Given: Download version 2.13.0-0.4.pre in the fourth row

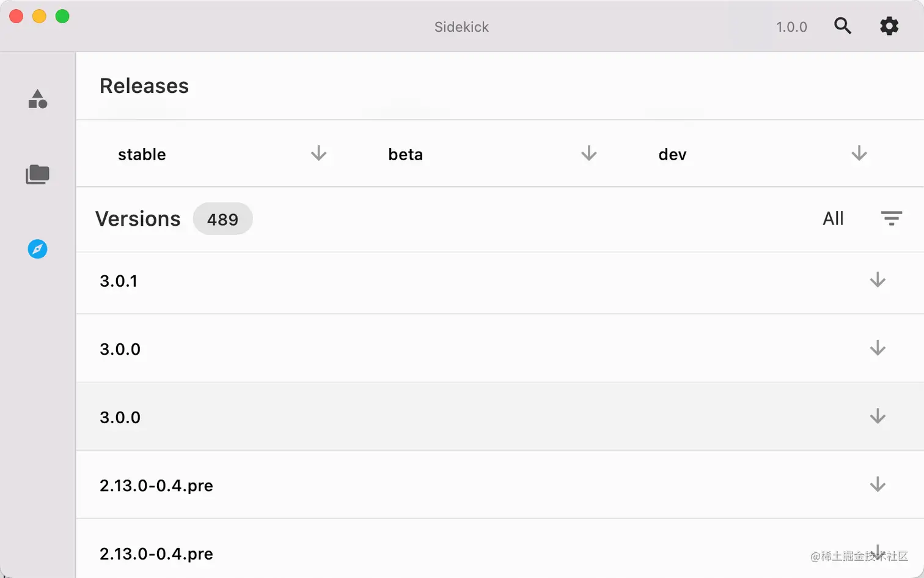Looking at the screenshot, I should pyautogui.click(x=878, y=484).
